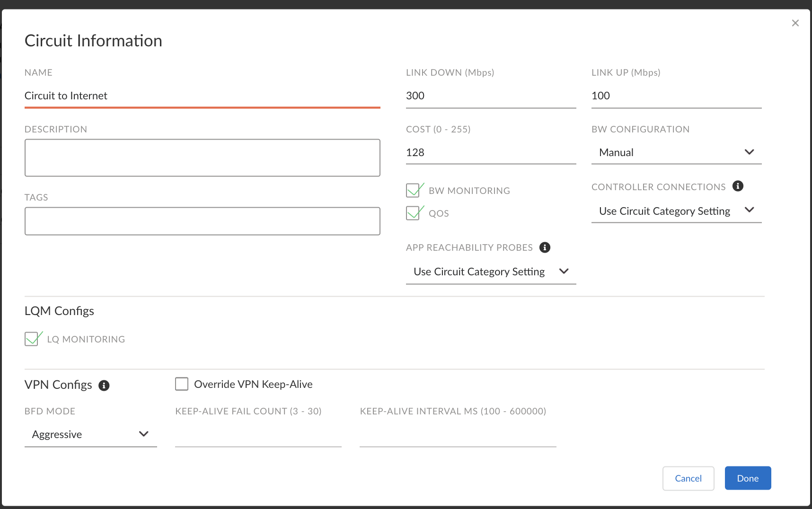Screen dimensions: 812x509
Task: Click into the Tags field
Action: pos(202,221)
